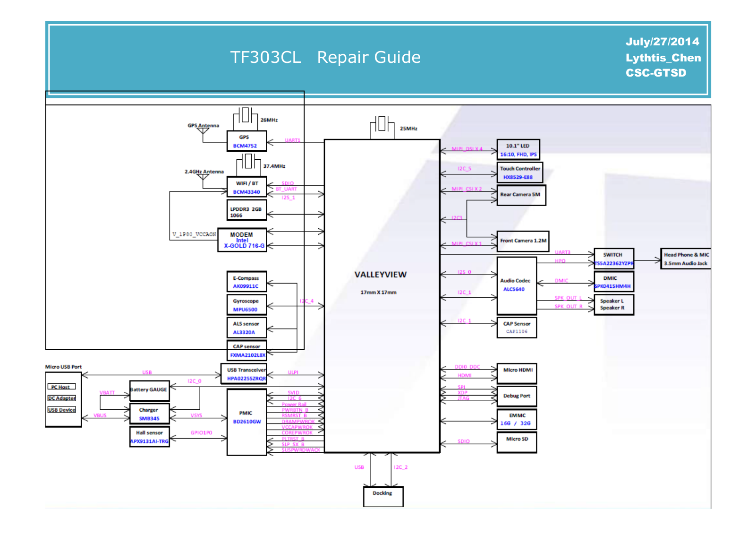Click the Audio Codec ALC5640 block
The image size is (756, 535).
pos(517,285)
